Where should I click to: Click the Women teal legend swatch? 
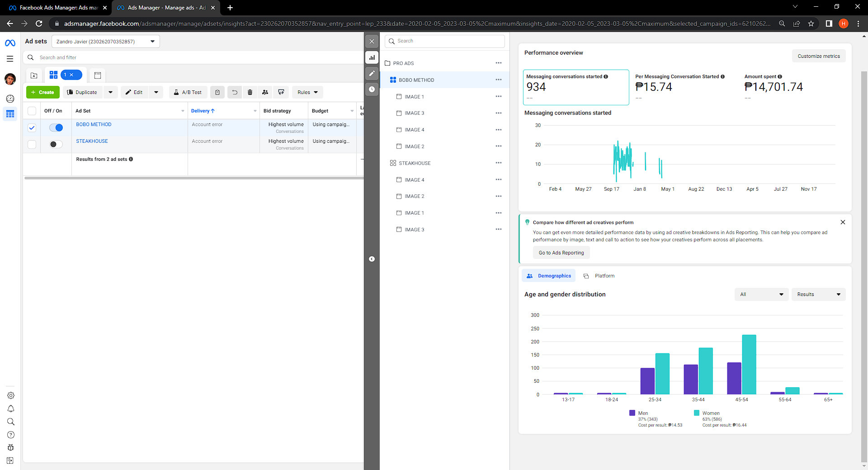[697, 413]
